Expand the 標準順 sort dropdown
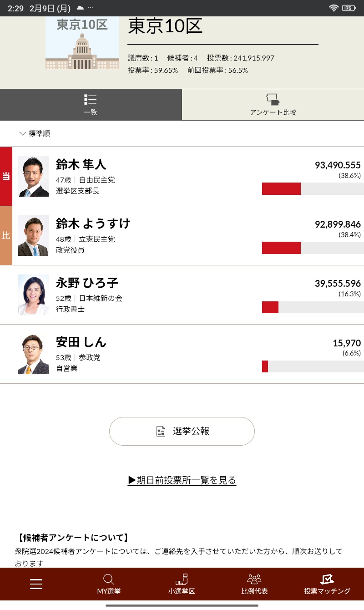364x610 pixels. pos(35,133)
